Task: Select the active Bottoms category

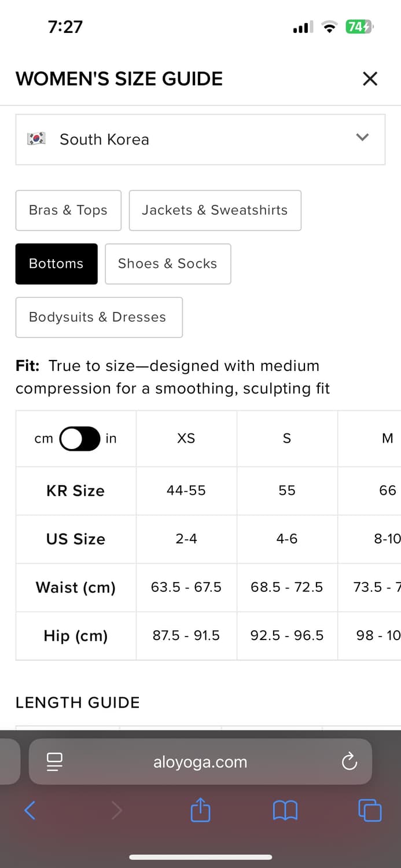Action: pos(56,264)
